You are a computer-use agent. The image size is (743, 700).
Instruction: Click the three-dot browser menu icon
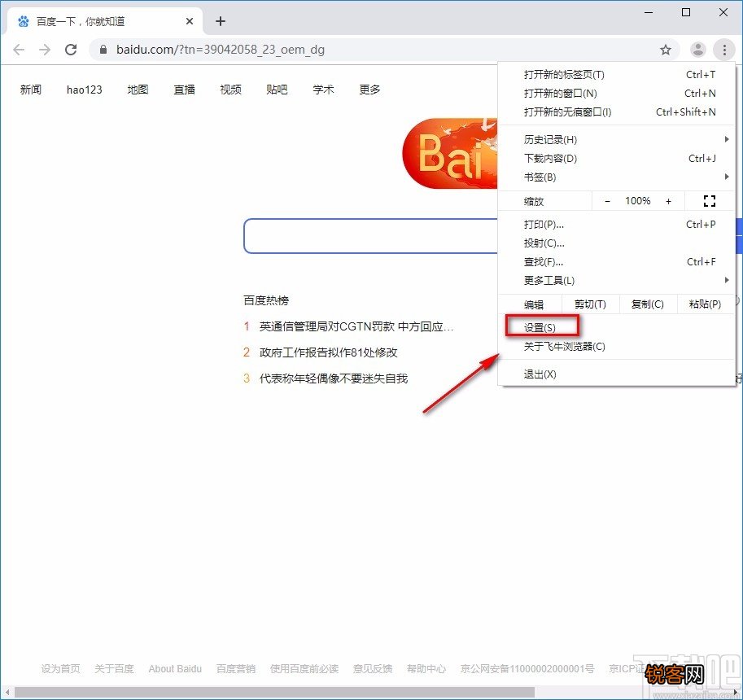coord(724,50)
